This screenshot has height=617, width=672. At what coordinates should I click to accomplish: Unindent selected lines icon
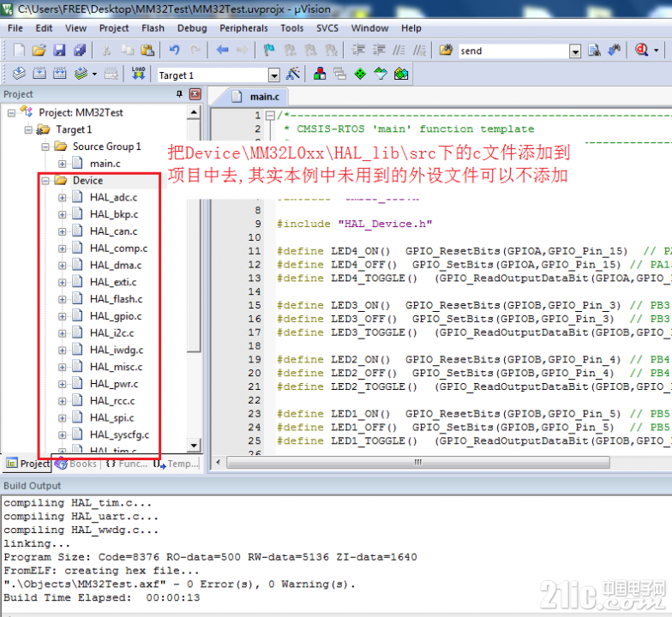point(379,50)
